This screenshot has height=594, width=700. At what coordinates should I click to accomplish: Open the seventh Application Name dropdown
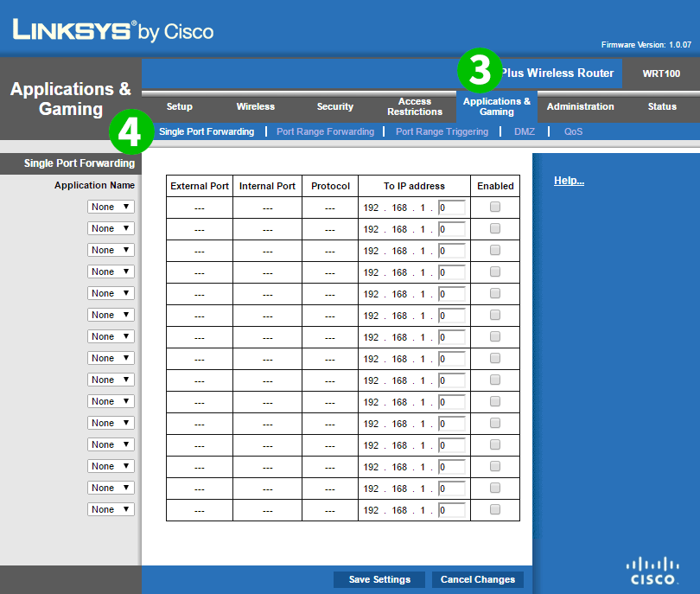coord(111,336)
